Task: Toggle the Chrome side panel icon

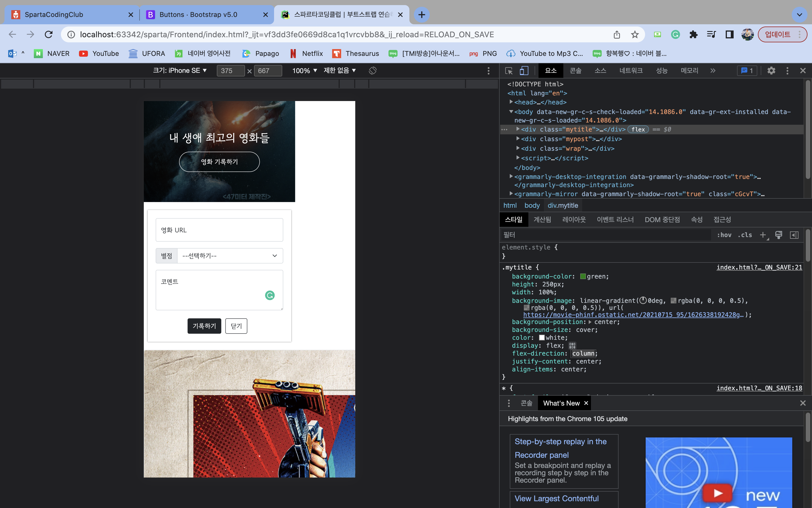Action: point(729,35)
